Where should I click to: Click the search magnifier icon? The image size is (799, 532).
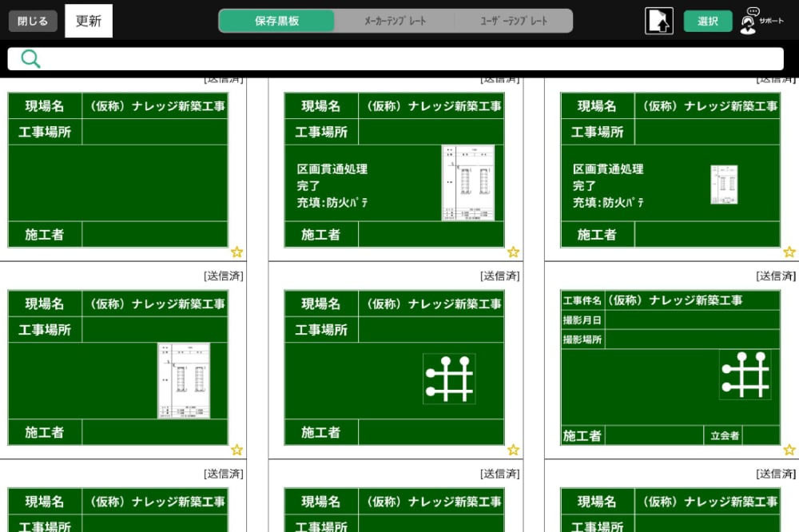[30, 58]
